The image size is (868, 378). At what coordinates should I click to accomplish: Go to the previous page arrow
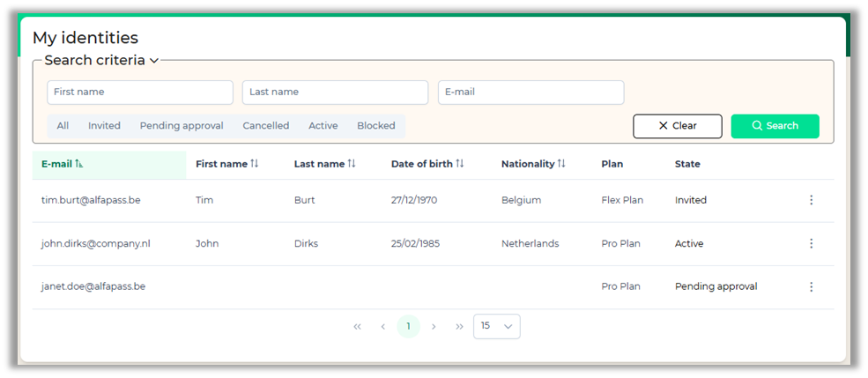tap(382, 327)
